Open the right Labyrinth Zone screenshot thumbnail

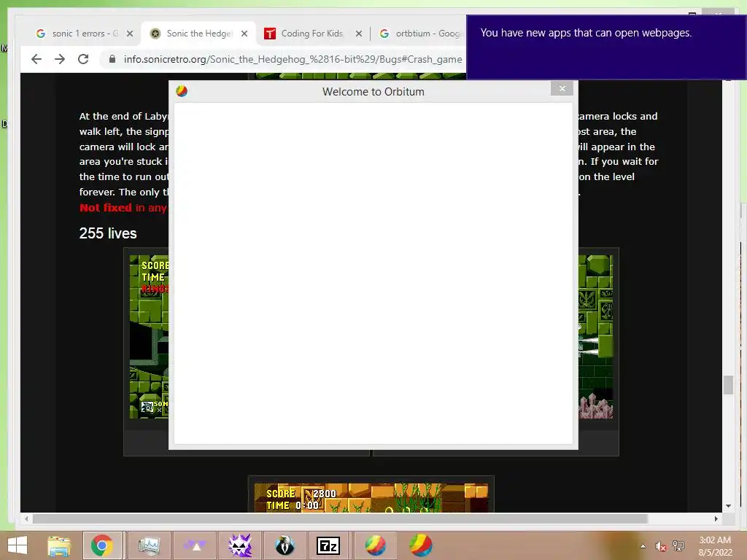click(x=595, y=337)
